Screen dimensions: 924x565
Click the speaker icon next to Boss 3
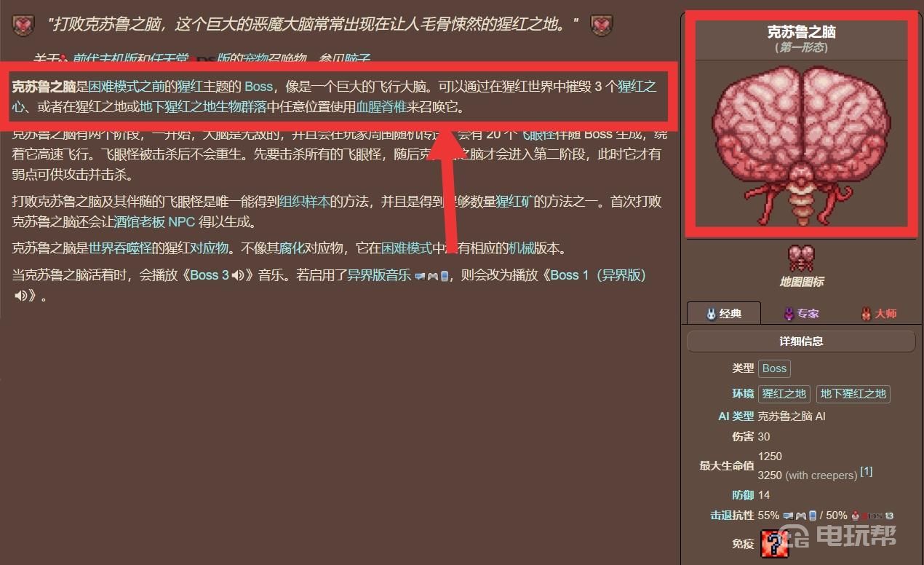click(237, 275)
